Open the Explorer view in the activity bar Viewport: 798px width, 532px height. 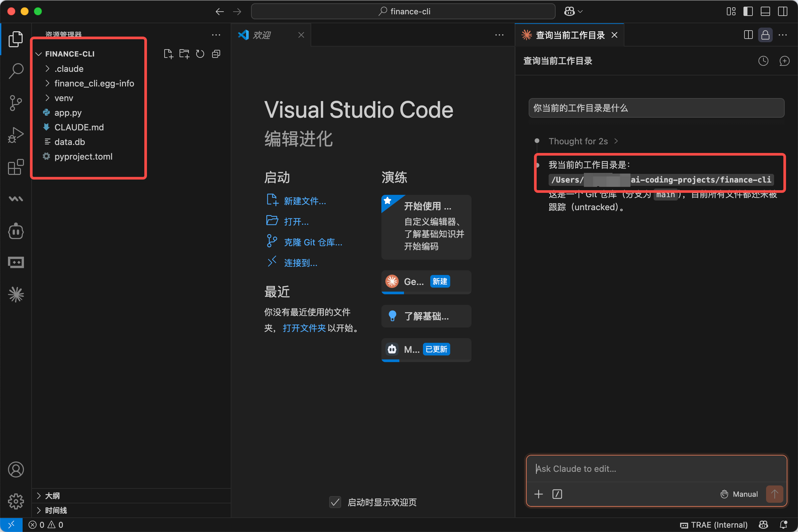(x=16, y=39)
